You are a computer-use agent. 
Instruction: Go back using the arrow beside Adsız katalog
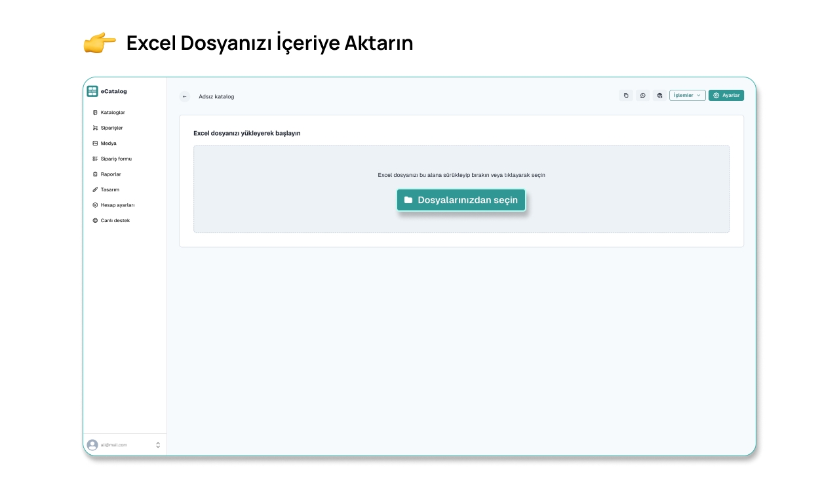(185, 96)
